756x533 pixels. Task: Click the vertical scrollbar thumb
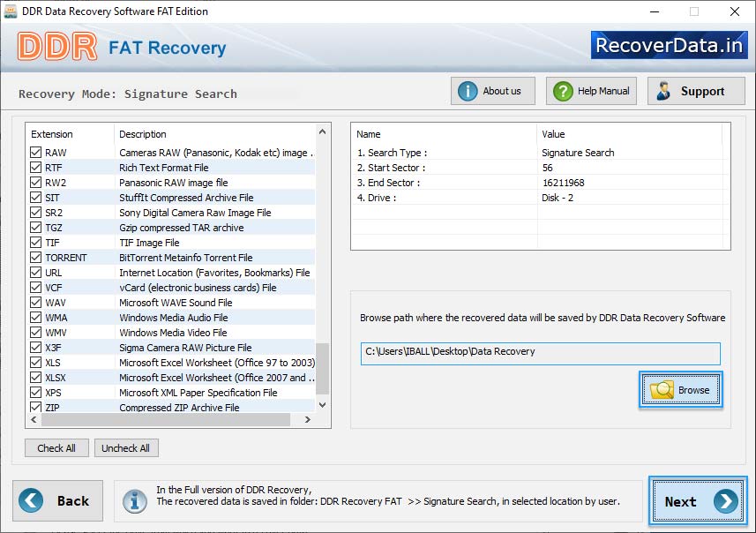coord(323,369)
